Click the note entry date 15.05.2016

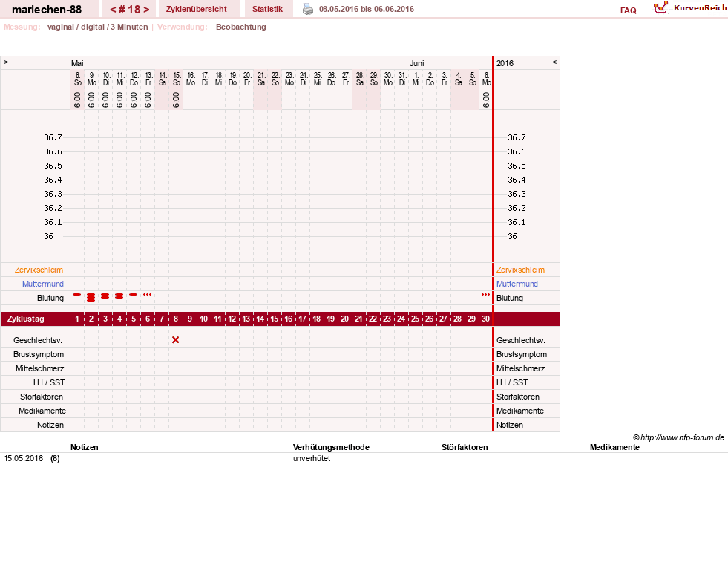pyautogui.click(x=24, y=459)
